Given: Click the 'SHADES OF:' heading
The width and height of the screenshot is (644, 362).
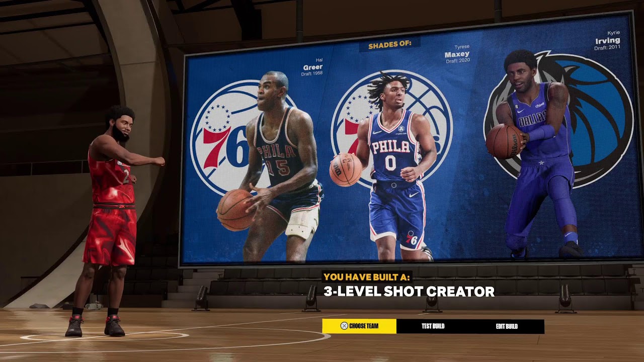Looking at the screenshot, I should (390, 45).
